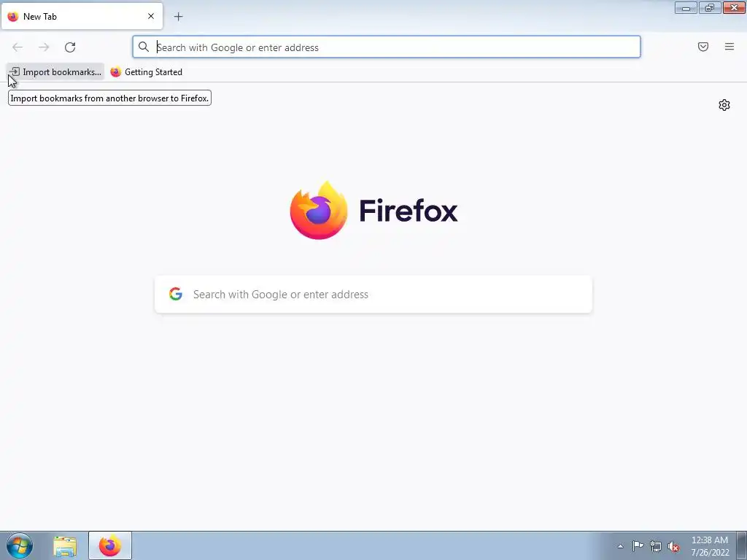Click the address bar search field
Image resolution: width=747 pixels, height=560 pixels.
pos(387,47)
